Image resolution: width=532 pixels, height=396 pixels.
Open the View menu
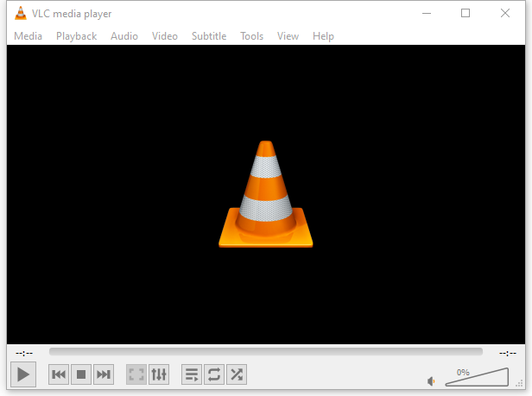[x=288, y=36]
